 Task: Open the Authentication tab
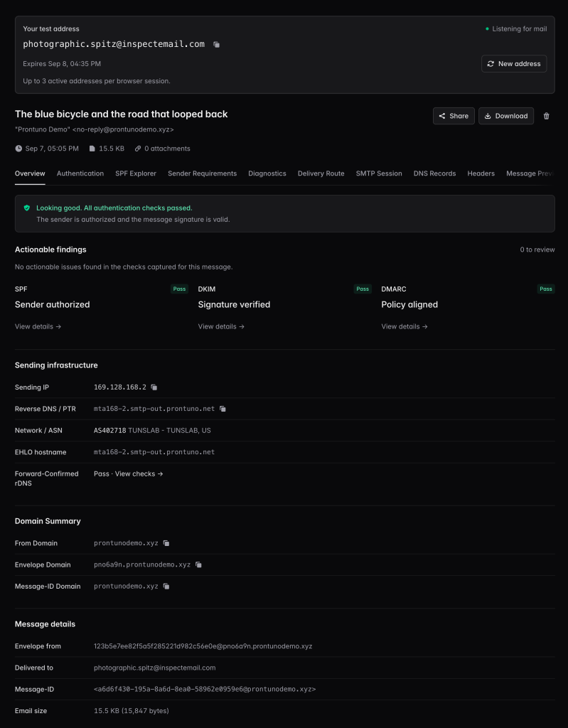[80, 173]
